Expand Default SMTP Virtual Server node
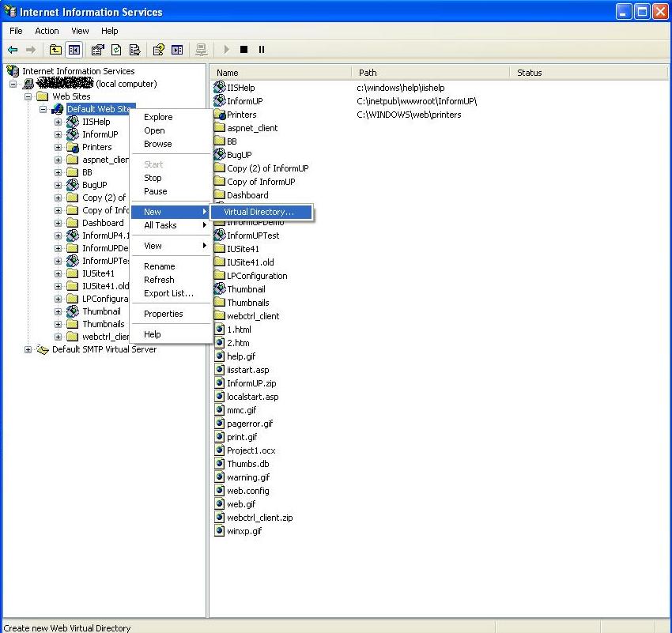 [x=28, y=349]
